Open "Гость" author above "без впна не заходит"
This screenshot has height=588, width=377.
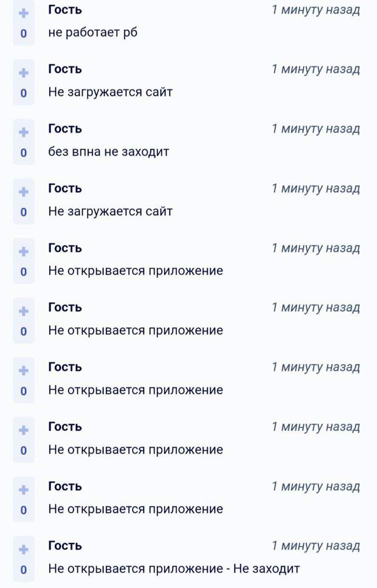click(65, 129)
